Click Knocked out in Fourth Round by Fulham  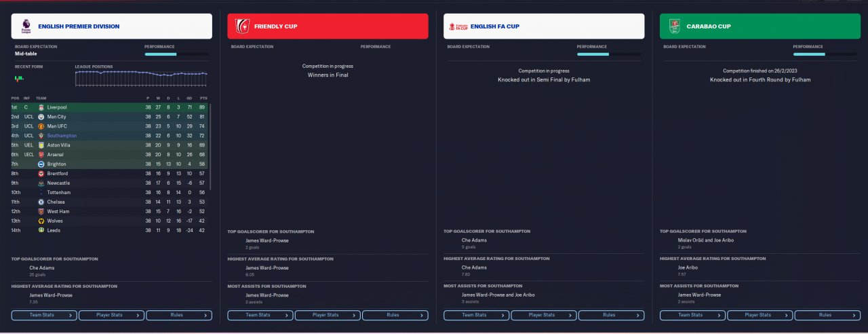click(x=760, y=79)
